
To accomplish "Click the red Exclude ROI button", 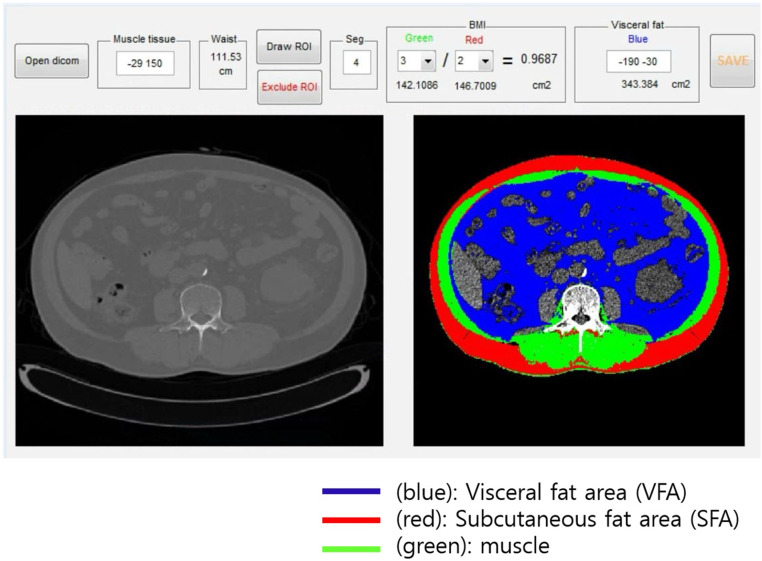I will pos(289,87).
